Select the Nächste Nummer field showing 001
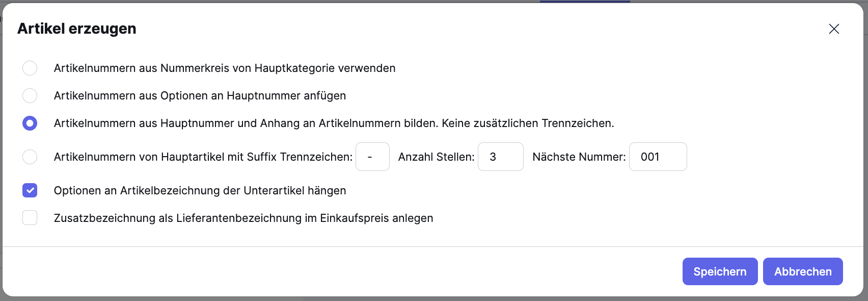Image resolution: width=868 pixels, height=301 pixels. point(658,157)
